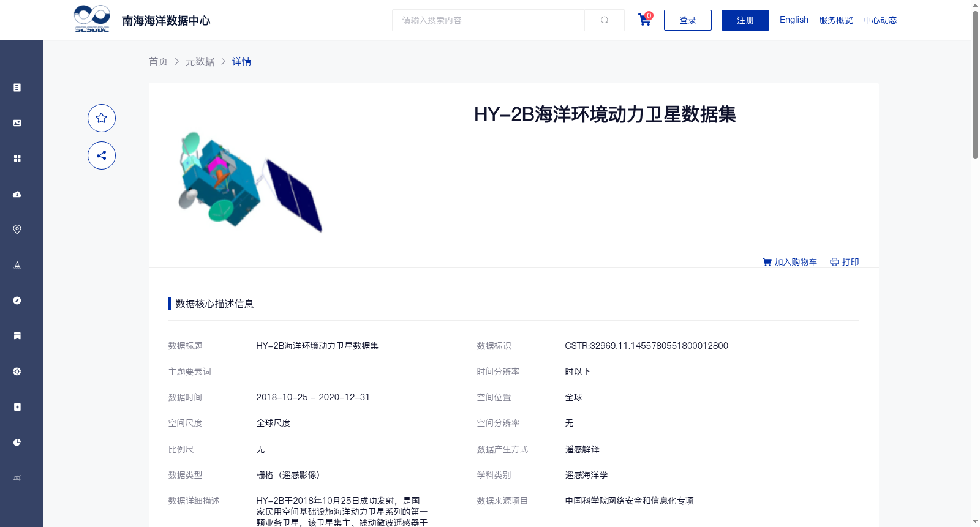
Task: Click the scrollbar down arrow
Action: tap(975, 521)
